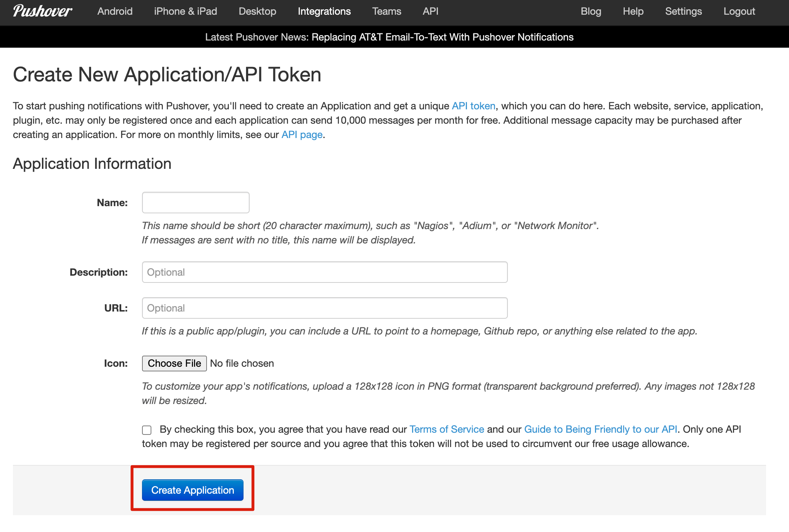
Task: Focus the application Name field
Action: pos(196,203)
